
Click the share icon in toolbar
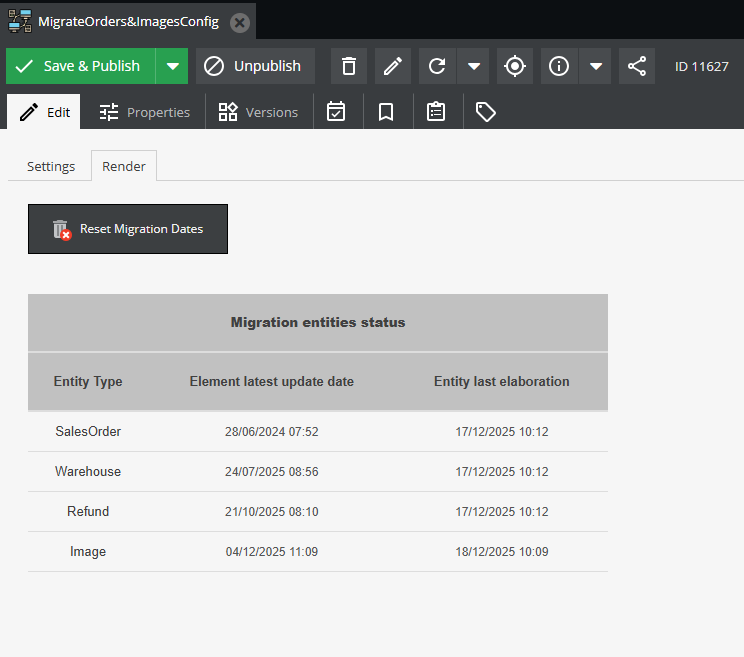tap(637, 66)
